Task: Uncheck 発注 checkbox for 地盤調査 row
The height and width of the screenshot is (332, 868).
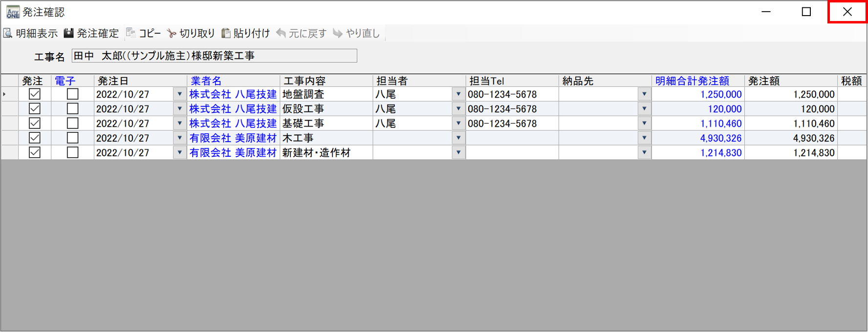Action: (x=35, y=94)
